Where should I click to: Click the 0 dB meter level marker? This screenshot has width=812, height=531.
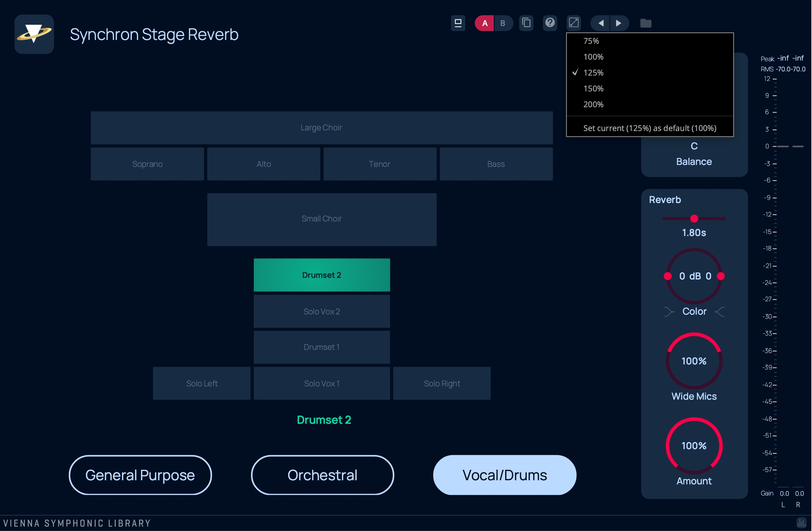[x=767, y=146]
